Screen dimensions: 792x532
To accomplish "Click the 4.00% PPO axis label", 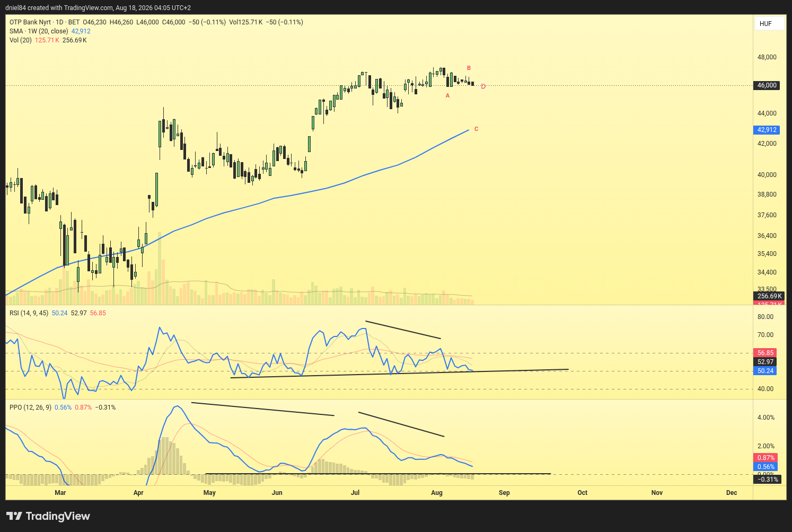I will click(x=766, y=418).
